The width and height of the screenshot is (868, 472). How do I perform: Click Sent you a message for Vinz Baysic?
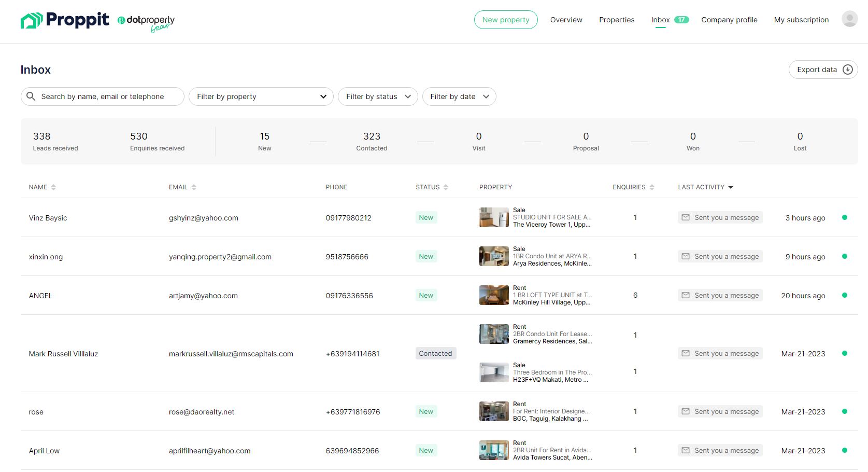[x=720, y=217]
